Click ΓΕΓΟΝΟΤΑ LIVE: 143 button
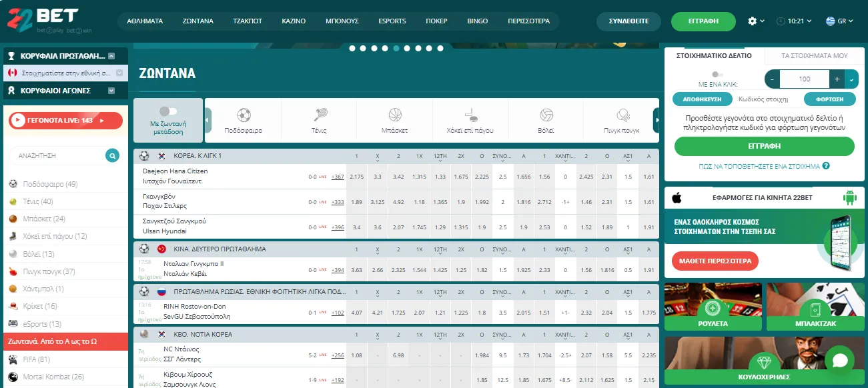The image size is (868, 388). [65, 121]
